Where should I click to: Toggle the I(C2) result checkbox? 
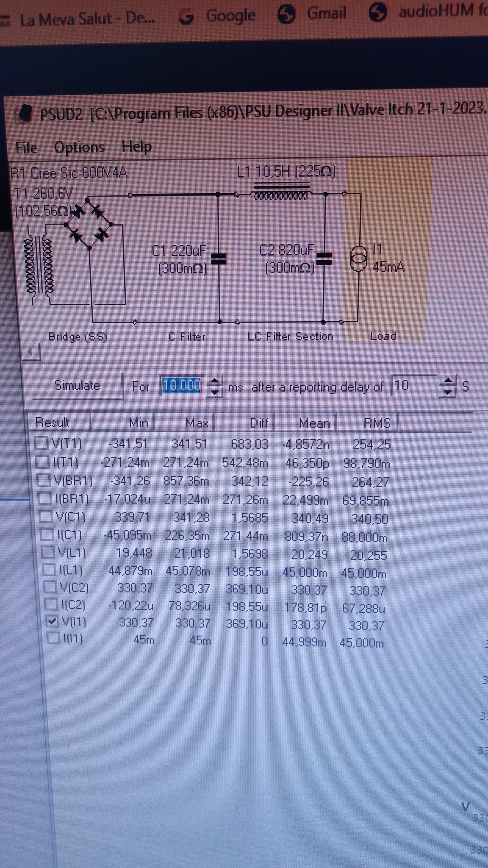(x=51, y=604)
